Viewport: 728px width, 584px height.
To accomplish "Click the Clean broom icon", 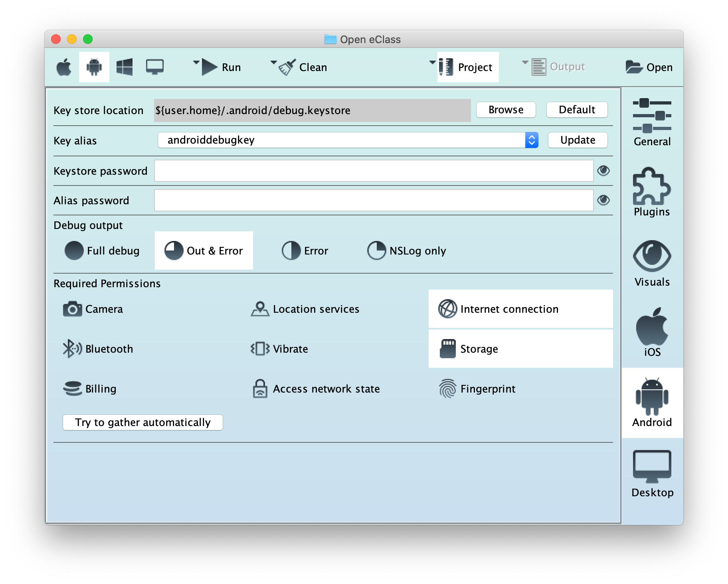I will point(287,67).
